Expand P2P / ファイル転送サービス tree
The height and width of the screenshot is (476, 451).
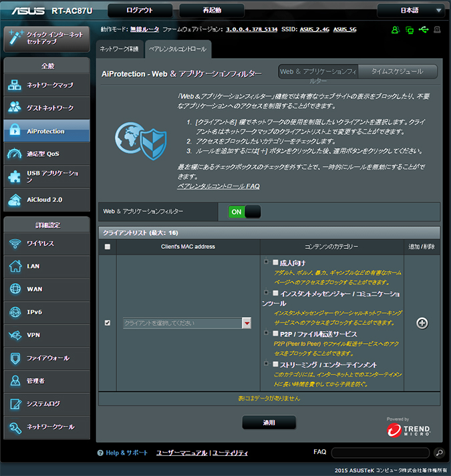tap(266, 332)
